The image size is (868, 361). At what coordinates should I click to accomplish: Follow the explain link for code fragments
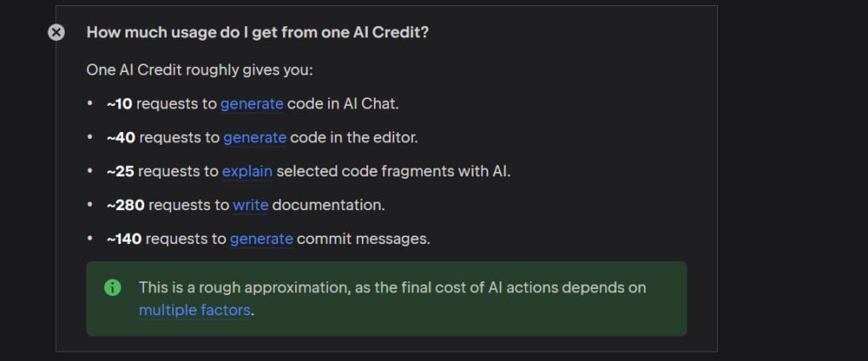(248, 171)
